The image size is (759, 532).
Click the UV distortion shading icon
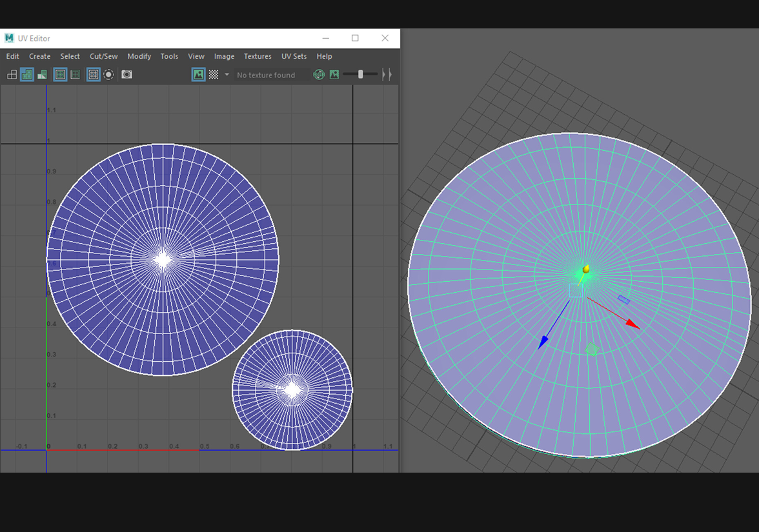pos(42,75)
